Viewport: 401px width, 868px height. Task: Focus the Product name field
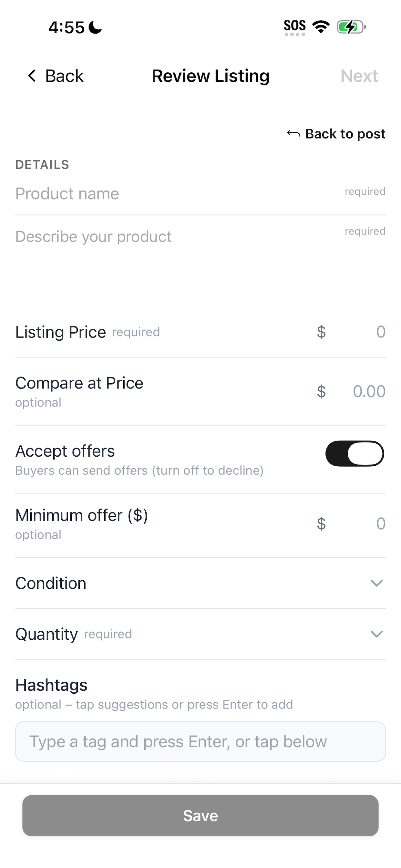(x=200, y=194)
